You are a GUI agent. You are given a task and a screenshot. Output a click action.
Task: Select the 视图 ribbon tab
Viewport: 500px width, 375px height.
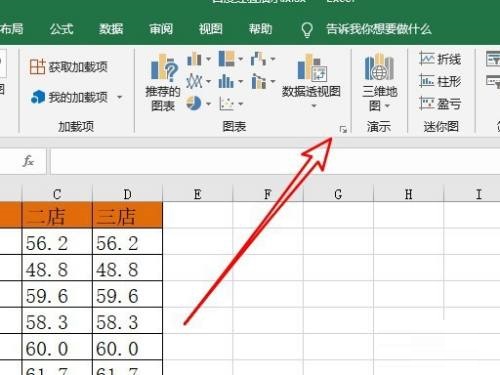[x=211, y=29]
